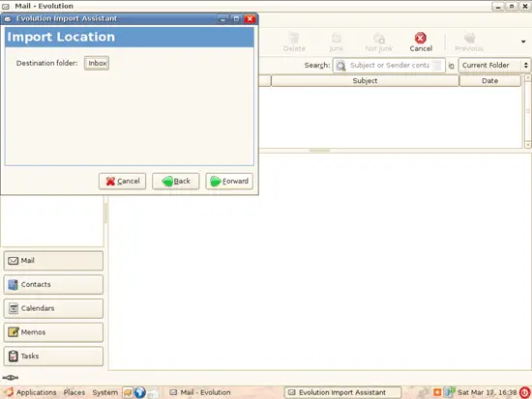Launch the web browser globe icon
The height and width of the screenshot is (399, 532).
coord(140,392)
